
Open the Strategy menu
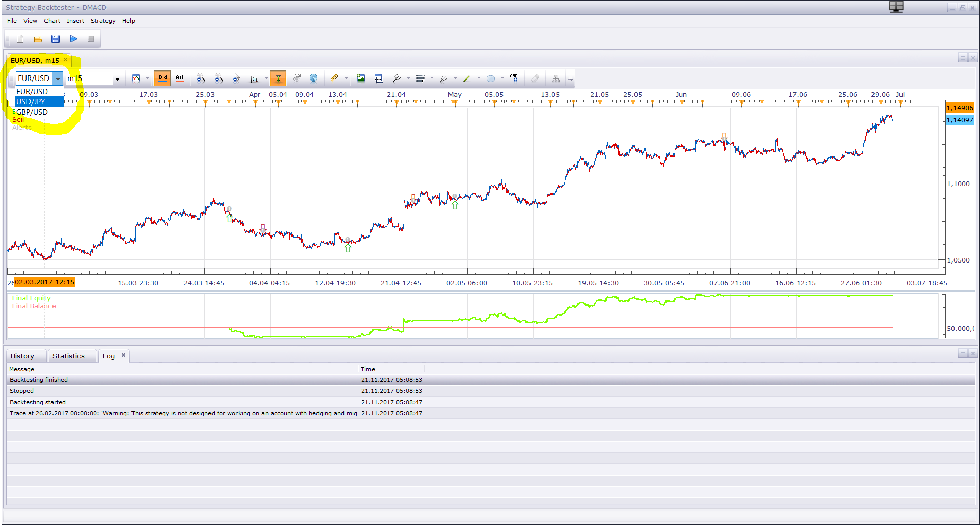(x=103, y=21)
